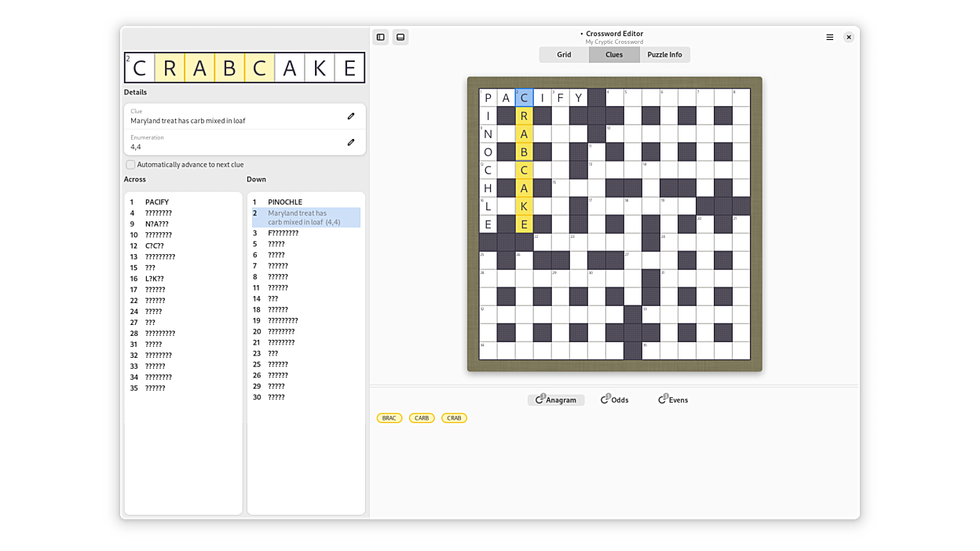Click the pencil icon to edit clue text

[351, 116]
